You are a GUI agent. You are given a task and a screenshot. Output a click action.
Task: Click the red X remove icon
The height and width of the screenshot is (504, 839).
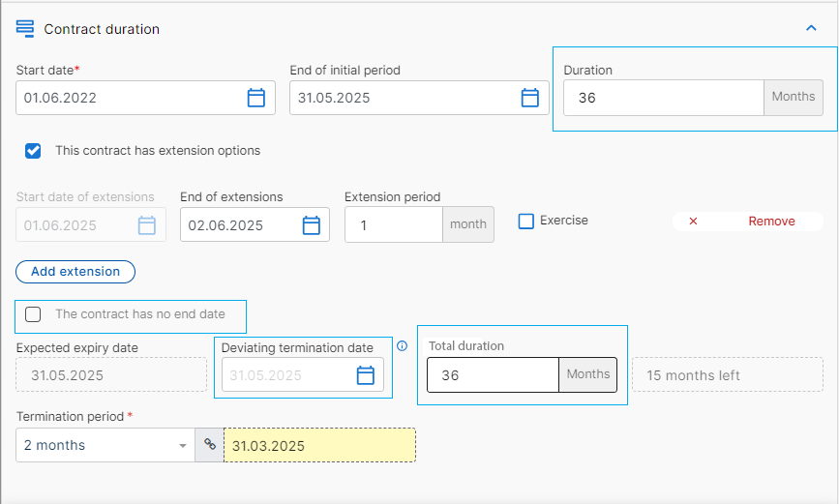693,221
